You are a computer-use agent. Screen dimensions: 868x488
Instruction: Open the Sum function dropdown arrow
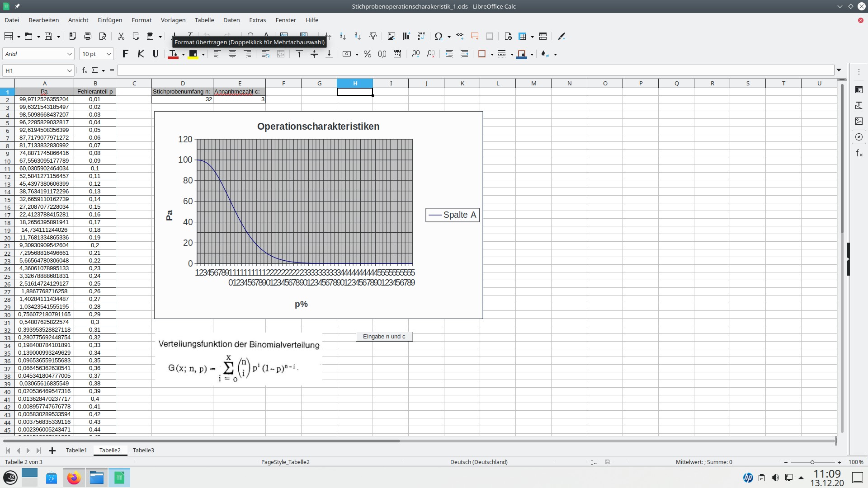click(x=104, y=70)
